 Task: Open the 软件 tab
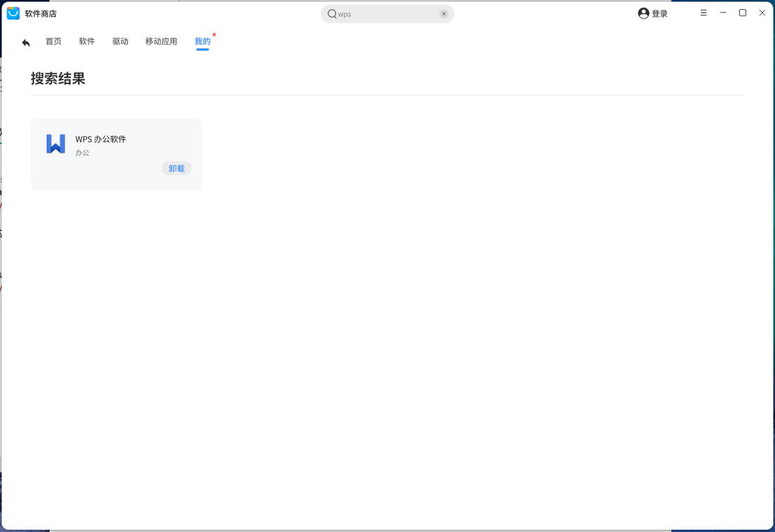[x=87, y=42]
